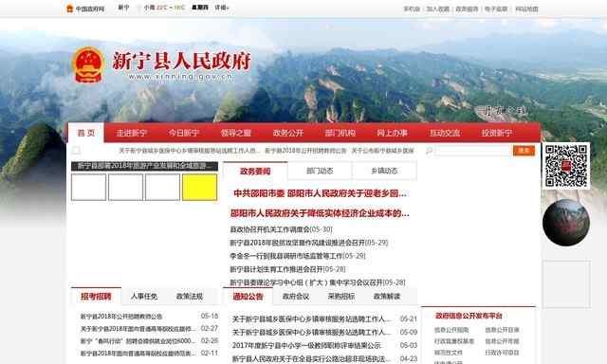Click the national emblem logo
The width and height of the screenshot is (607, 364).
click(88, 65)
